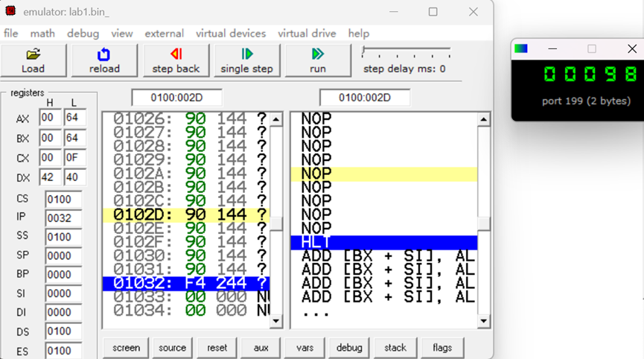Click the SP register field
This screenshot has height=359, width=644.
click(x=63, y=256)
